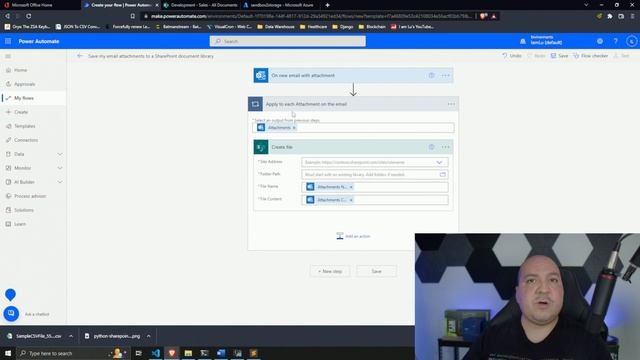Click Undo in the top toolbar
The width and height of the screenshot is (640, 360).
[512, 56]
